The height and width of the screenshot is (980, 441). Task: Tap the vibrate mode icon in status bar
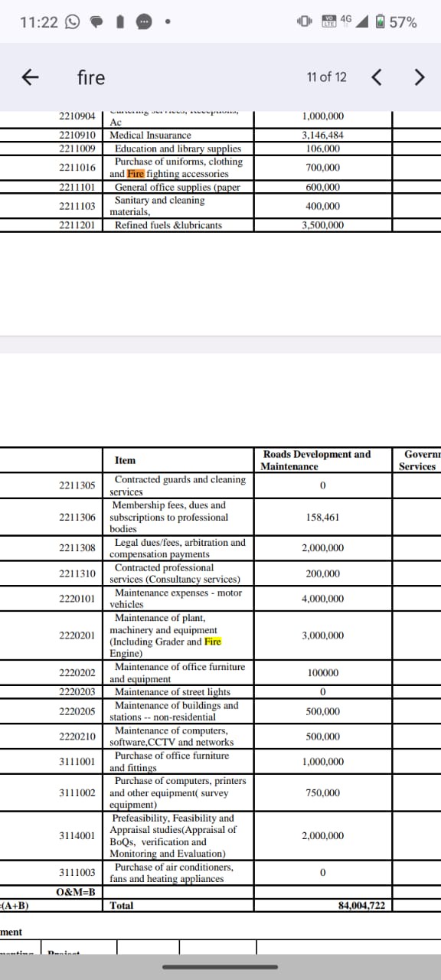coord(304,22)
